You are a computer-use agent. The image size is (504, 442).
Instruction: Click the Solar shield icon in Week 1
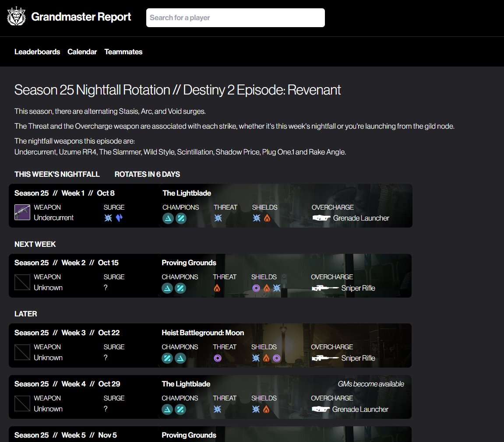pyautogui.click(x=267, y=218)
